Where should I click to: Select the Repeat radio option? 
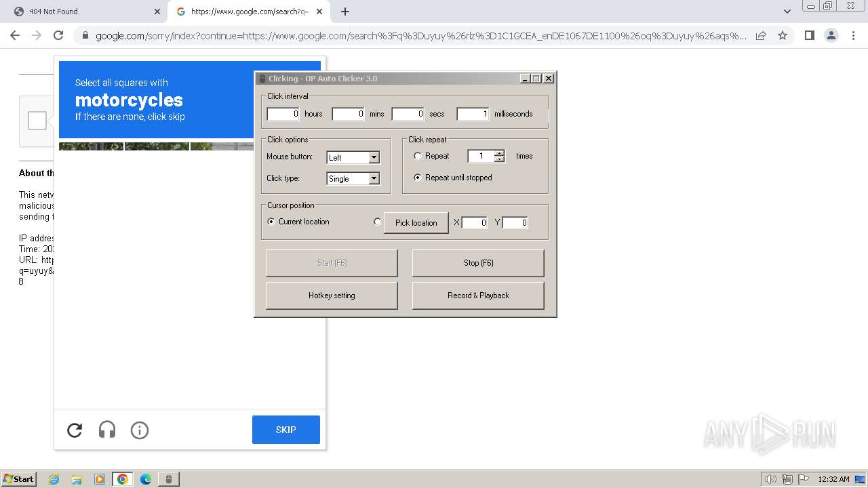tap(418, 156)
